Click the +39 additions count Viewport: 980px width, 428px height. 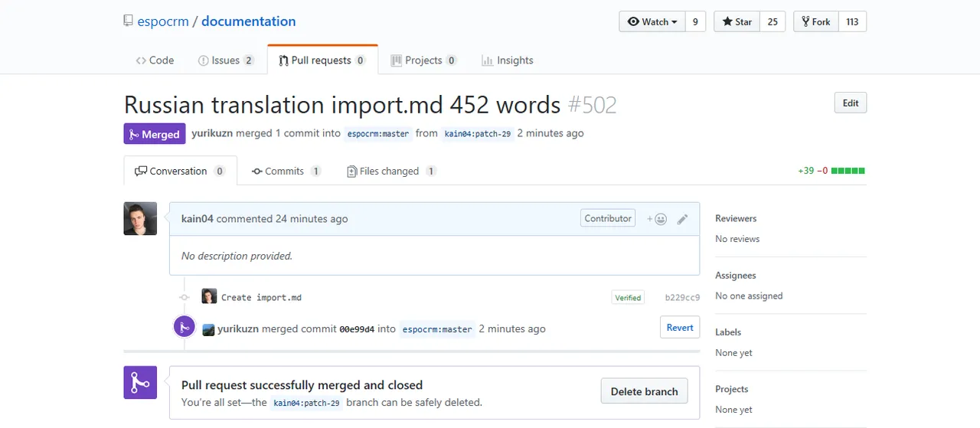click(805, 171)
